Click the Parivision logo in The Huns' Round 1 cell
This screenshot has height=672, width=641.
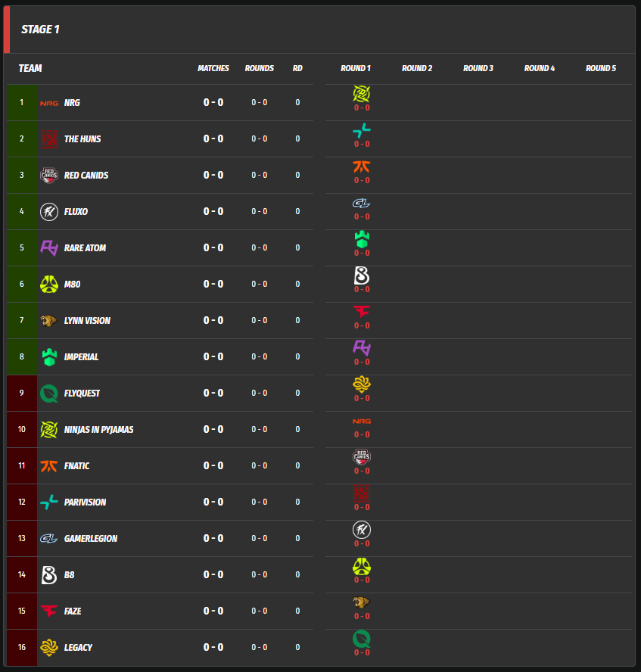pyautogui.click(x=362, y=130)
